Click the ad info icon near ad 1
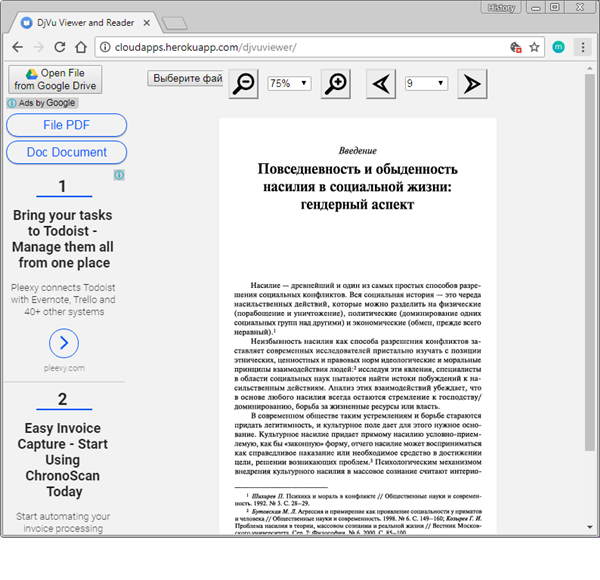Screen dimensions: 600x580 pyautogui.click(x=119, y=175)
